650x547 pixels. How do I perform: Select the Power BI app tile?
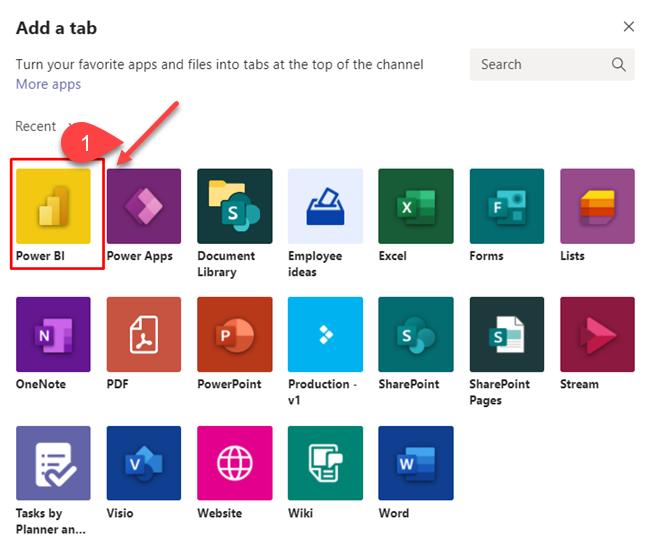tap(53, 206)
